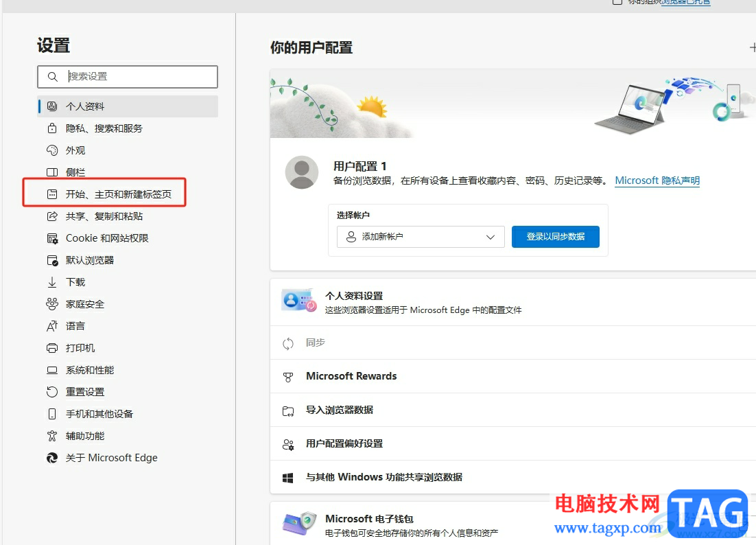Image resolution: width=756 pixels, height=545 pixels.
Task: Click into the 搜索设置 search field
Action: [128, 77]
